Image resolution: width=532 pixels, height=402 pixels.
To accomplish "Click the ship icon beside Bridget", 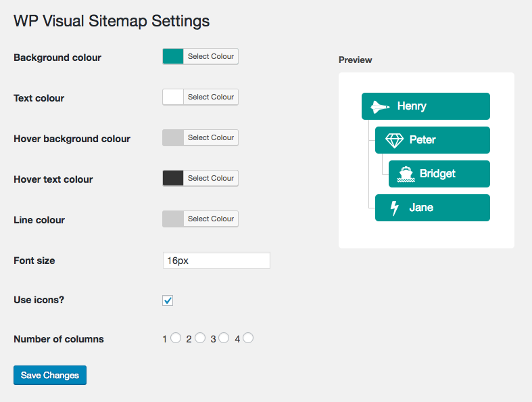I will click(406, 175).
